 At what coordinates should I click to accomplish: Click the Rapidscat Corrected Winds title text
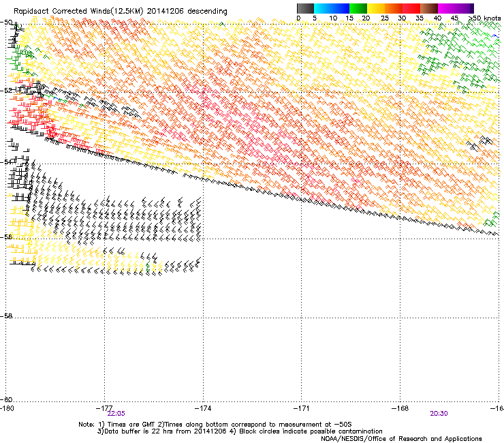coord(121,12)
